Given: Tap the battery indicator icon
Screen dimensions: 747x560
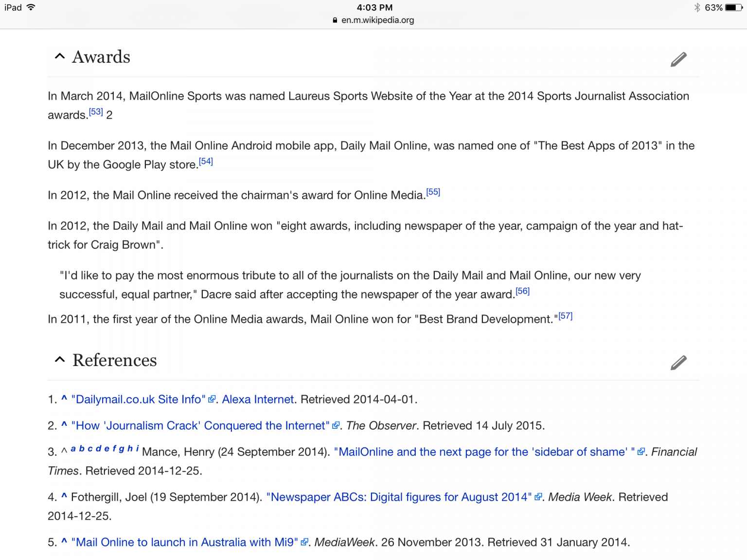Looking at the screenshot, I should (734, 7).
